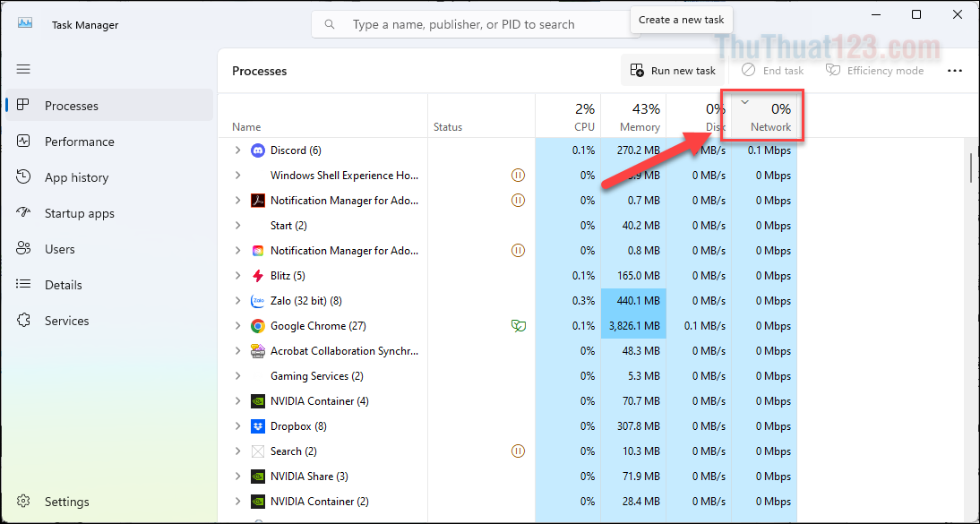Click the Efficiency mode button
Screen dimensions: 980x524
(874, 71)
